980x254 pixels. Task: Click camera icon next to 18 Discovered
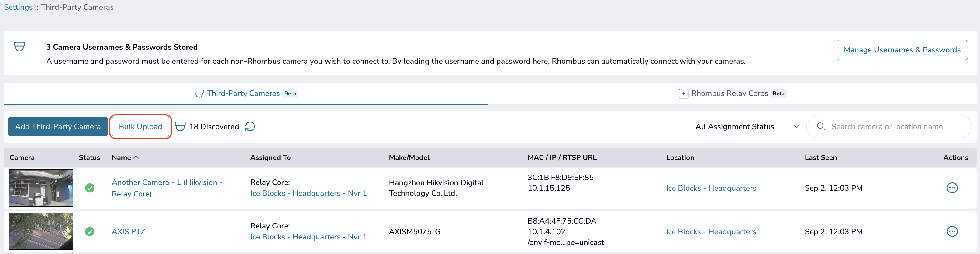[x=180, y=126]
